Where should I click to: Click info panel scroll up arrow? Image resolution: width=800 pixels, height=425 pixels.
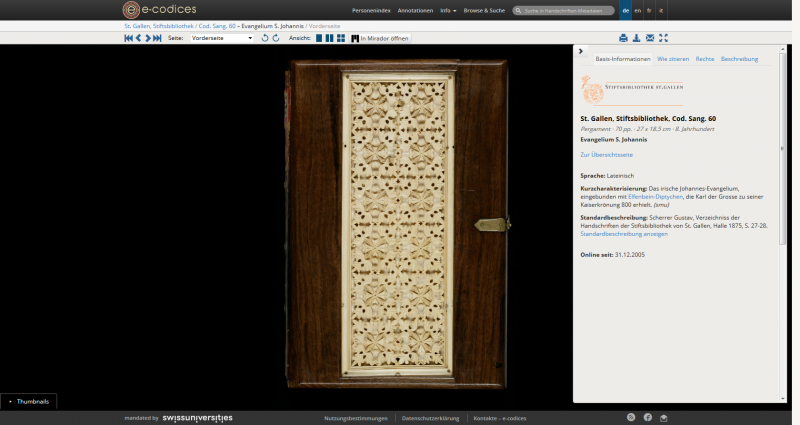point(783,49)
